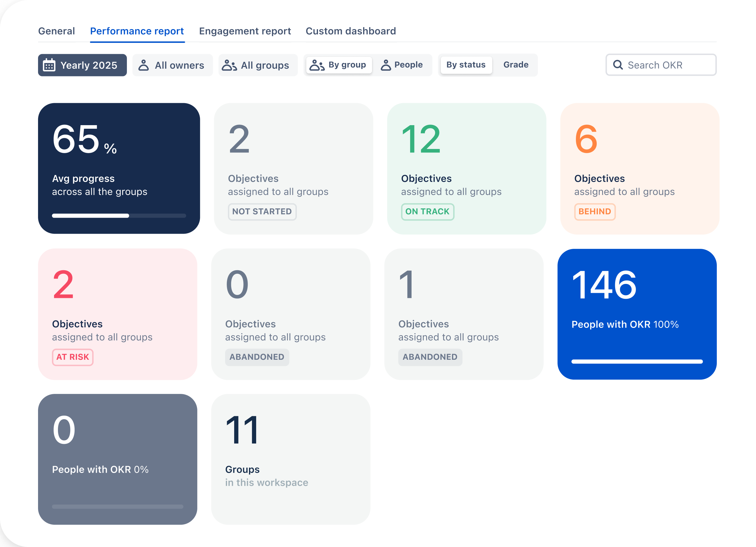Click the people icon beside All groups
This screenshot has width=756, height=547.
229,65
